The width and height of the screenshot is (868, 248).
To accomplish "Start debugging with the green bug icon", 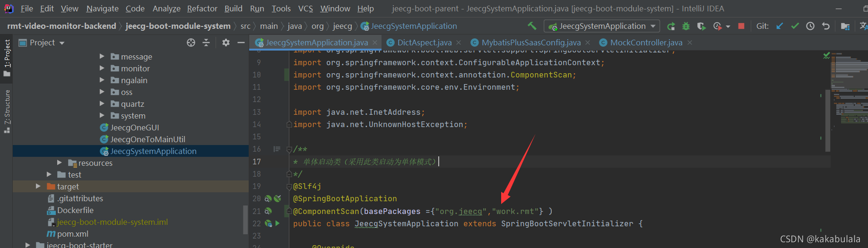I will 686,26.
